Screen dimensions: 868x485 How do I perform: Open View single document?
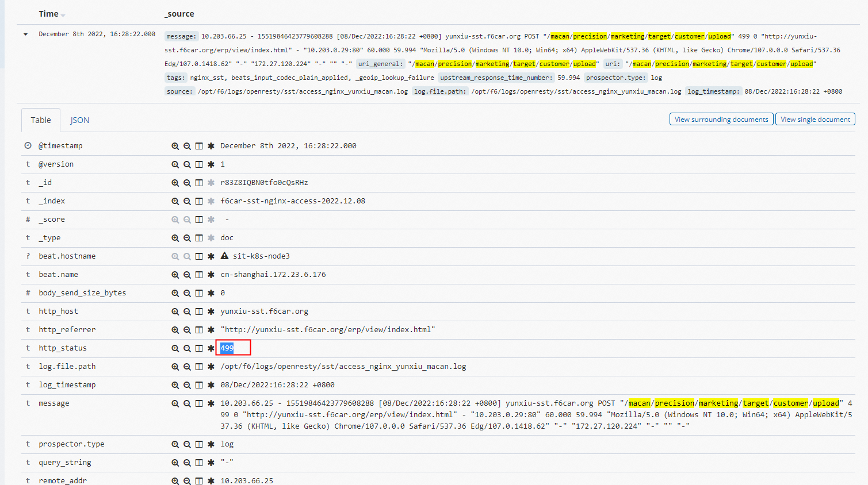tap(815, 119)
